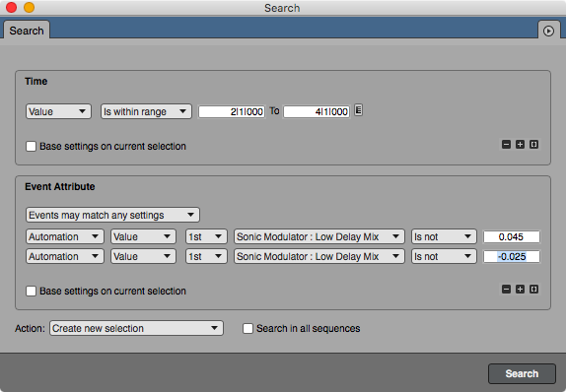The height and width of the screenshot is (392, 566).
Task: Click the plus icon in Event Attribute section
Action: tap(520, 290)
